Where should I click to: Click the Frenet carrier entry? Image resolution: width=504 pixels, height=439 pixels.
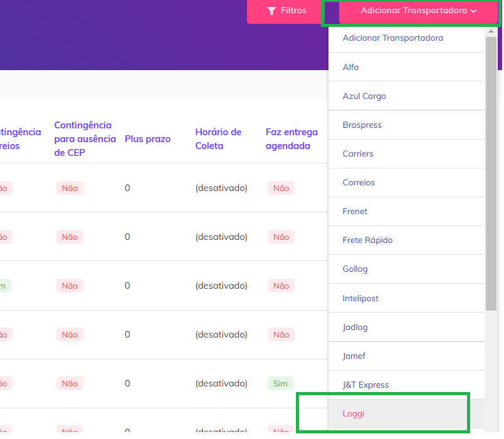[406, 212]
